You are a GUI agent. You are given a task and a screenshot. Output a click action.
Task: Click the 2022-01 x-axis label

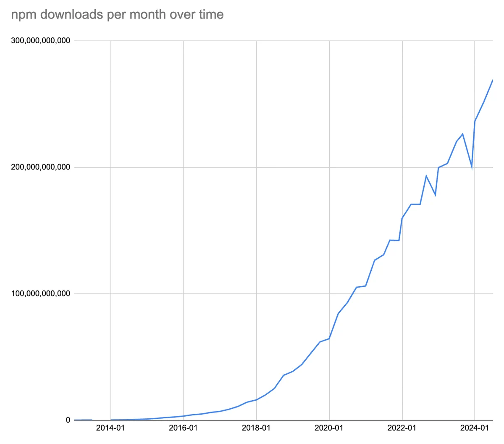(x=402, y=428)
